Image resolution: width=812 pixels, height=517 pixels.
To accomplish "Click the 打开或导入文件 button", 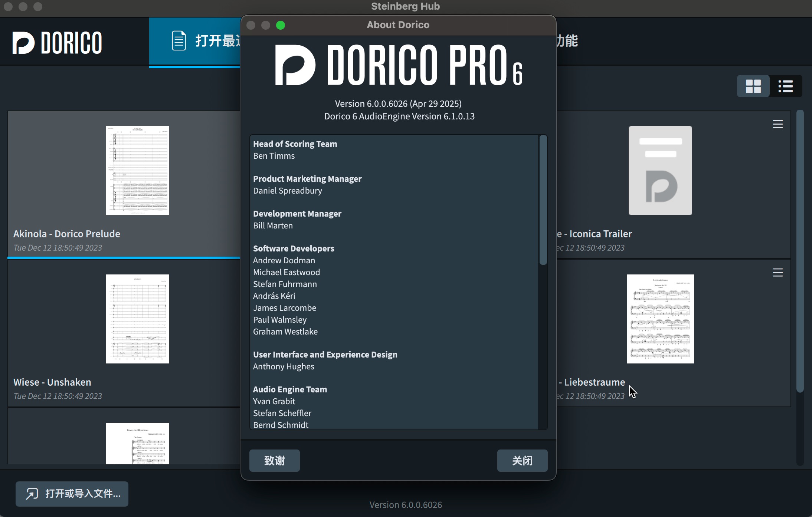I will click(x=72, y=494).
